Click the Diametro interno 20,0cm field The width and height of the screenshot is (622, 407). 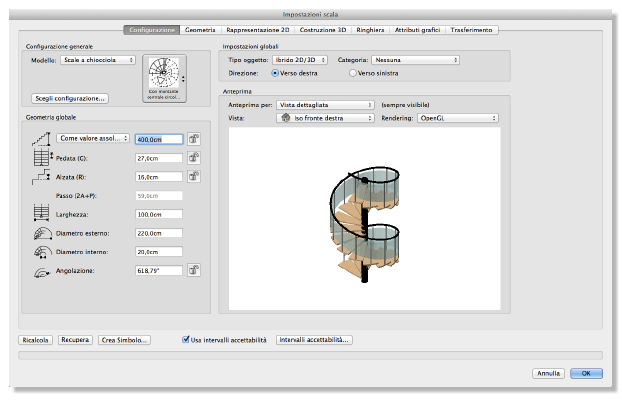(x=159, y=252)
